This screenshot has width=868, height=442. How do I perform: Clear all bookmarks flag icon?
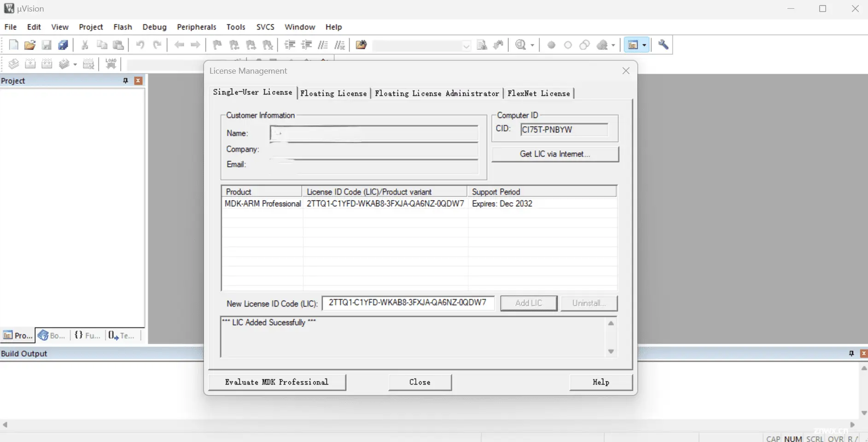coord(268,45)
